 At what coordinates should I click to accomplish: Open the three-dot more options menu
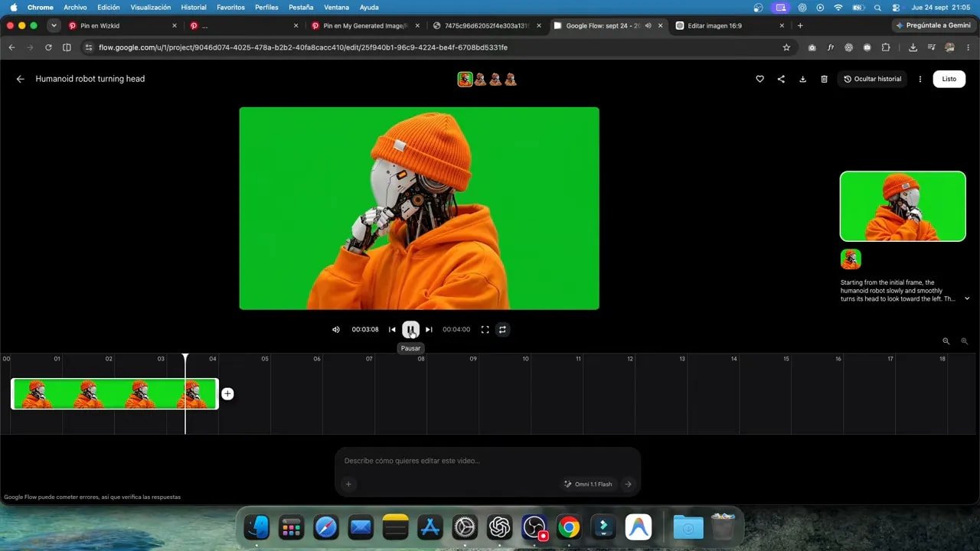point(920,79)
